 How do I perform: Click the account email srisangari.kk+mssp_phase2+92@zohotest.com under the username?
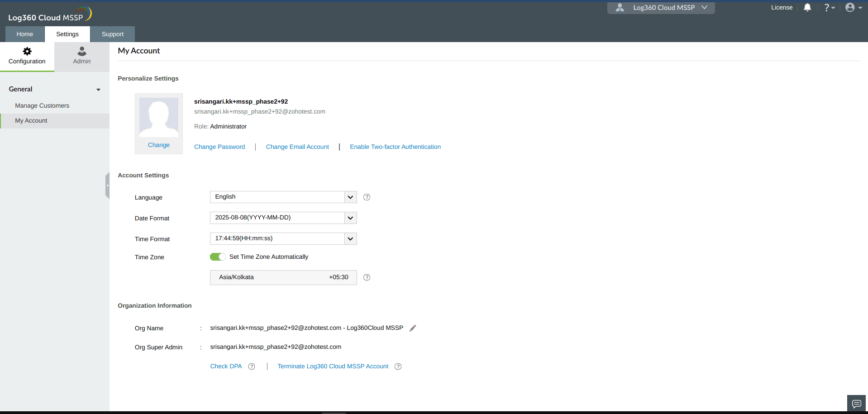point(260,112)
